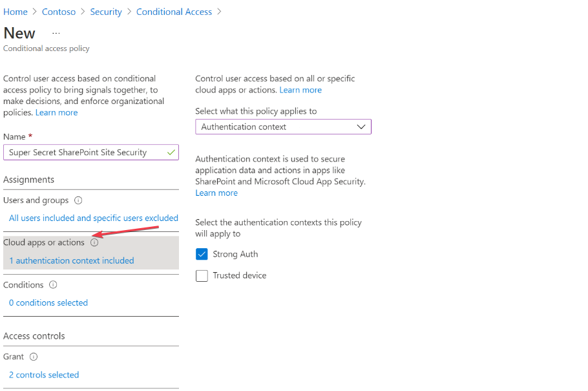The image size is (588, 391).
Task: Click info icon beside Users and groups
Action: coord(78,200)
